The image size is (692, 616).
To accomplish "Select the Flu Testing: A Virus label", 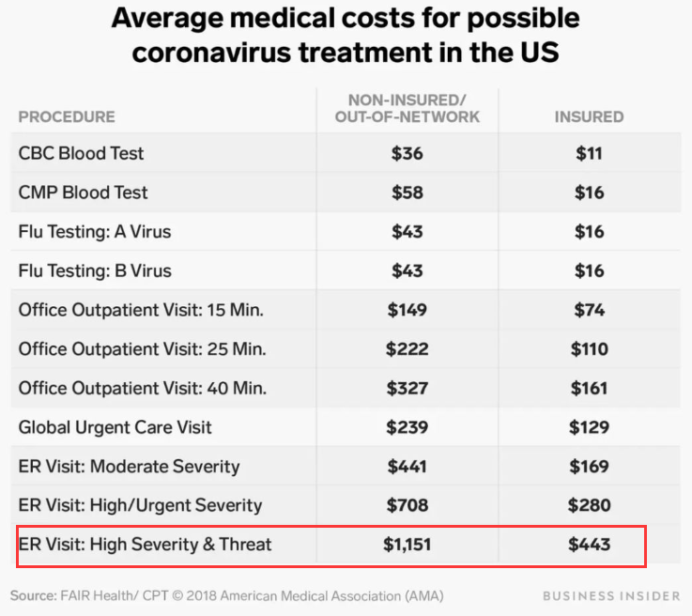I will click(x=94, y=231).
